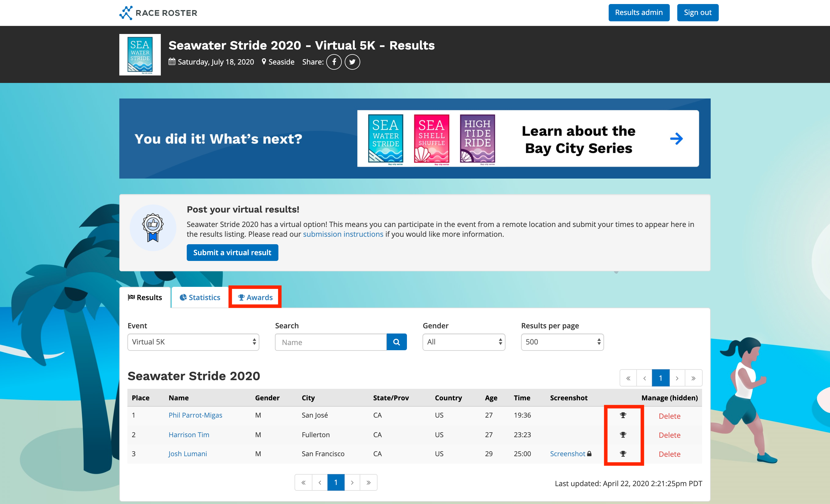Viewport: 830px width, 504px height.
Task: Go to previous page in top pagination
Action: click(x=644, y=378)
